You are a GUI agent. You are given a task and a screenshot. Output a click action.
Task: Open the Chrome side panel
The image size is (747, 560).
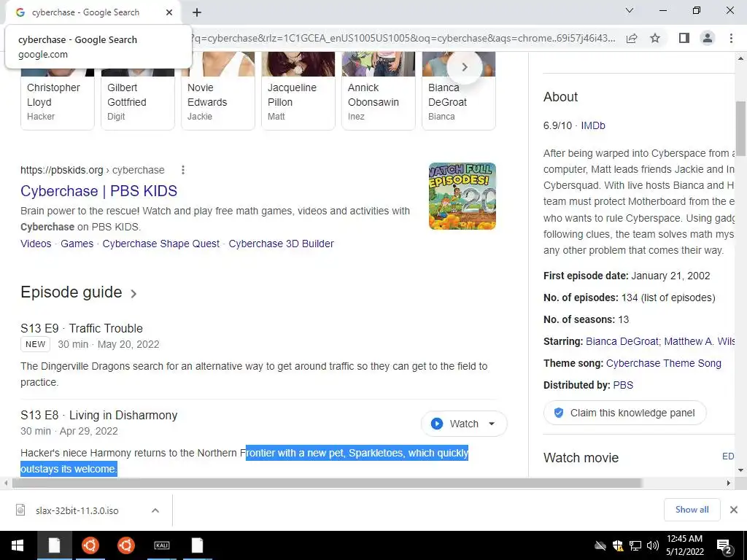(x=684, y=38)
